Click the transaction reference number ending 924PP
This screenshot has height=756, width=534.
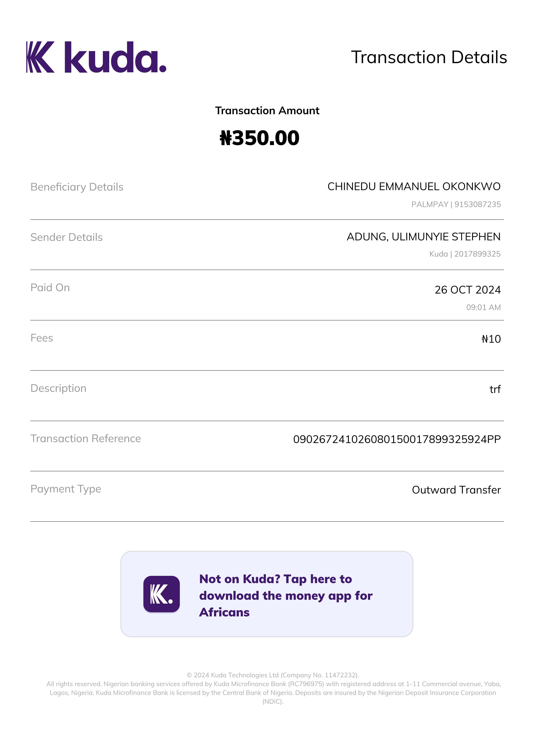(x=396, y=439)
